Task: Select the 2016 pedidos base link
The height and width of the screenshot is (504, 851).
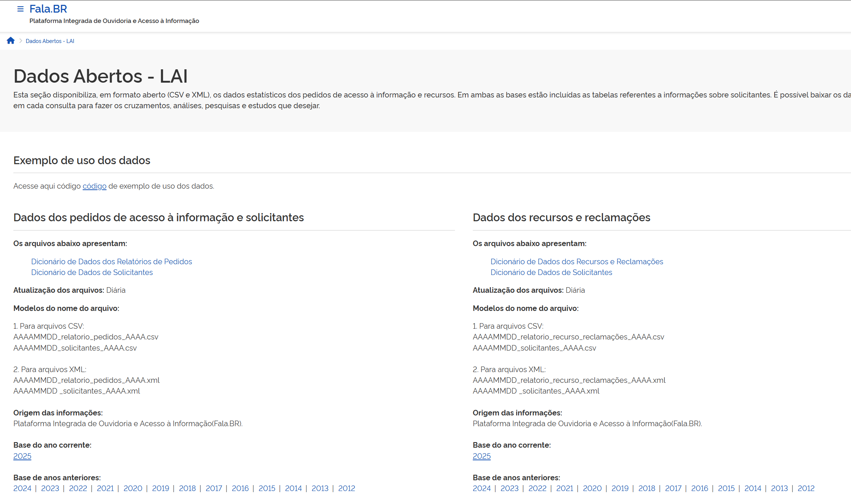Action: [x=240, y=488]
